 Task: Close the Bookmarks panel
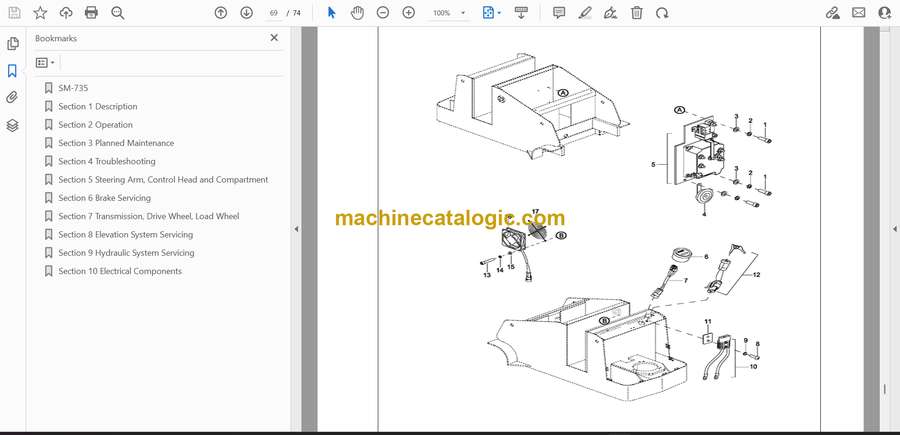274,38
